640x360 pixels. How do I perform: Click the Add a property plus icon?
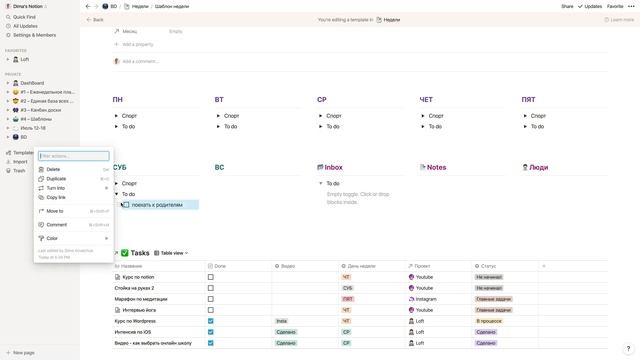(x=116, y=44)
